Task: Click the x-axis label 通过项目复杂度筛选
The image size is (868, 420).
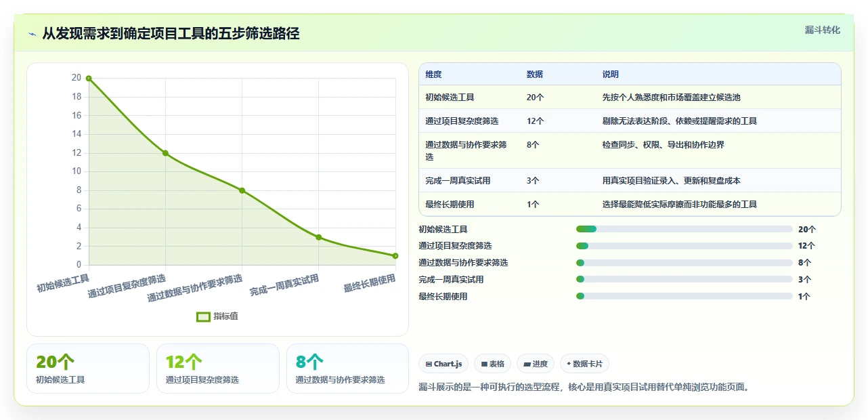Action: (127, 287)
